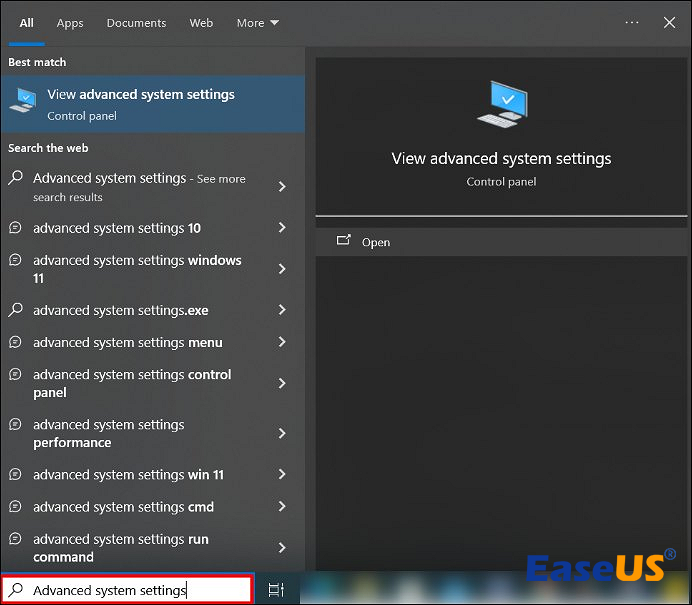Viewport: 692px width, 605px height.
Task: Expand arrow for 'advanced system settings menu'
Action: click(282, 342)
